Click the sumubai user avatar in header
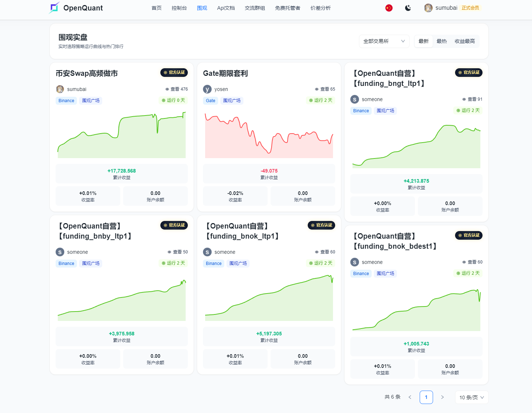This screenshot has height=413, width=532. click(428, 8)
